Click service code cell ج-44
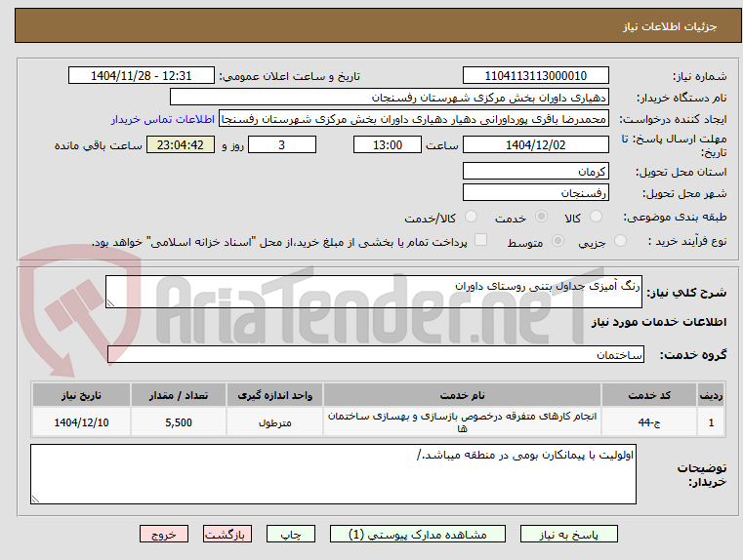 tap(649, 422)
